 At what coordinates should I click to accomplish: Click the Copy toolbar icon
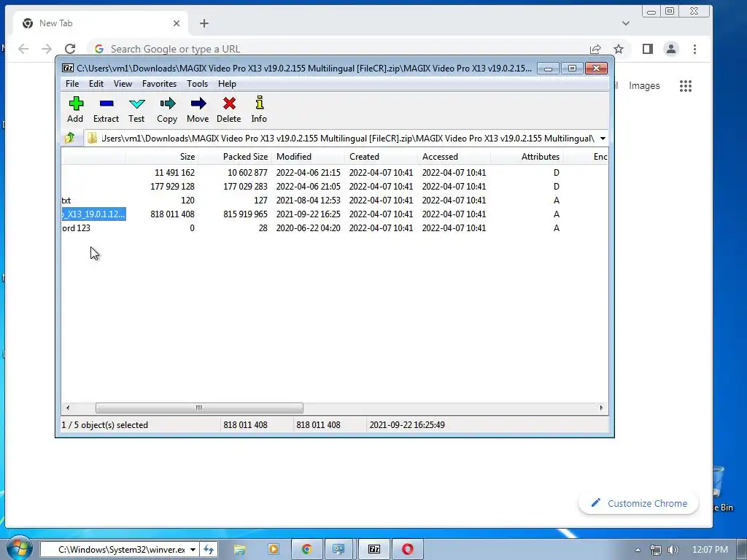pos(167,109)
